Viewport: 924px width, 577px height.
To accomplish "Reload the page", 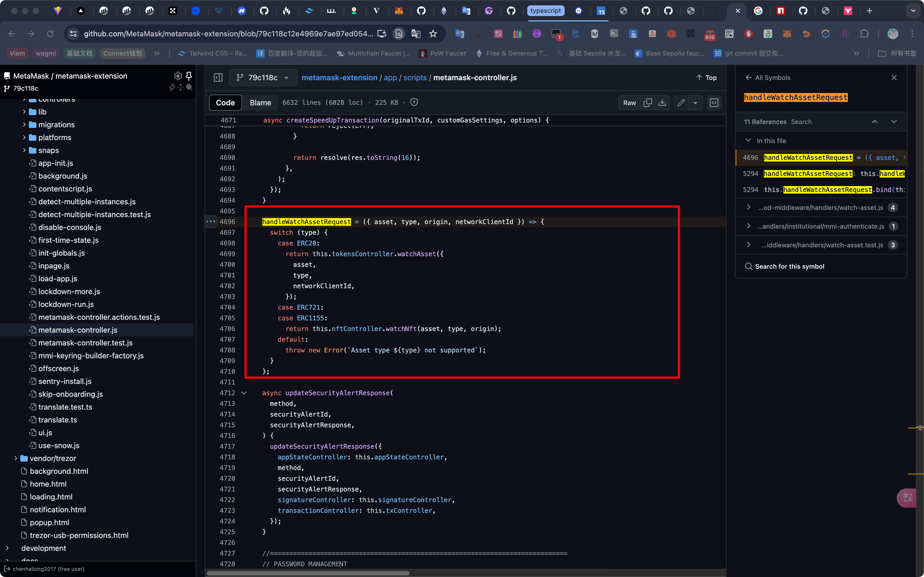I will point(50,34).
